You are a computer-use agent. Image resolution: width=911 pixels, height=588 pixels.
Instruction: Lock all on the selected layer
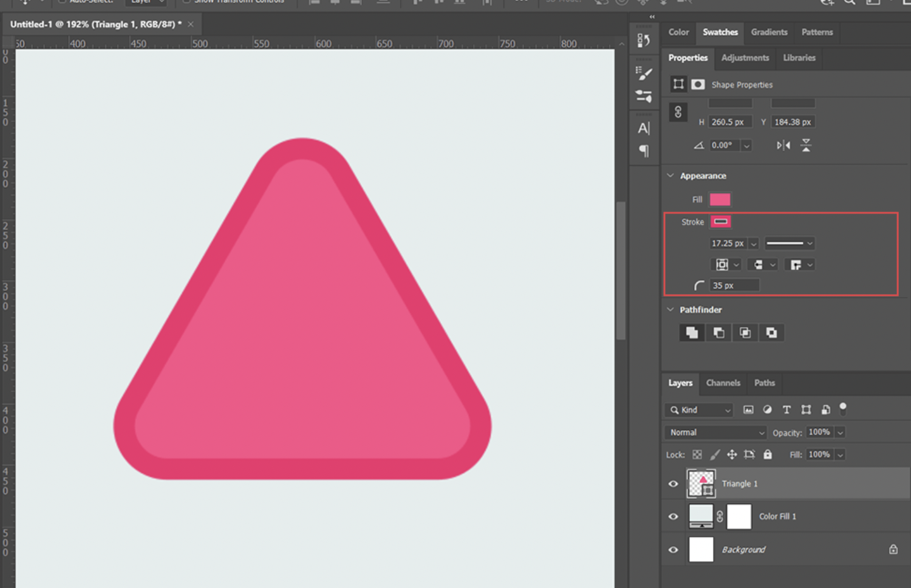click(768, 454)
